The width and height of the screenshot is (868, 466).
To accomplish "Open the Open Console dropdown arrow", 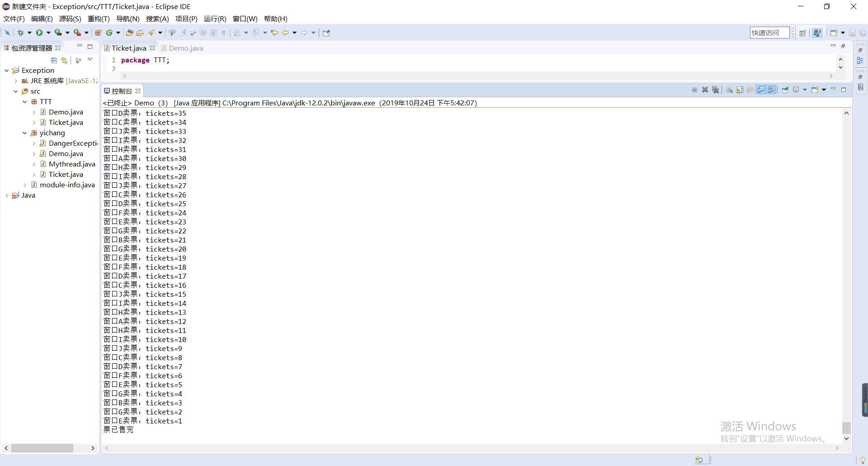I will pos(824,90).
